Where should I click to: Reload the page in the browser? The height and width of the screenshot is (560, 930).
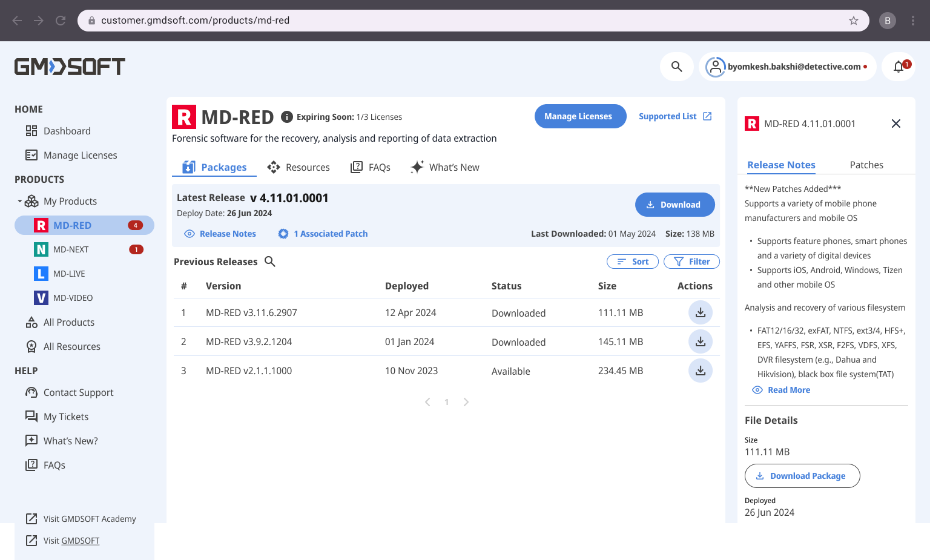61,21
